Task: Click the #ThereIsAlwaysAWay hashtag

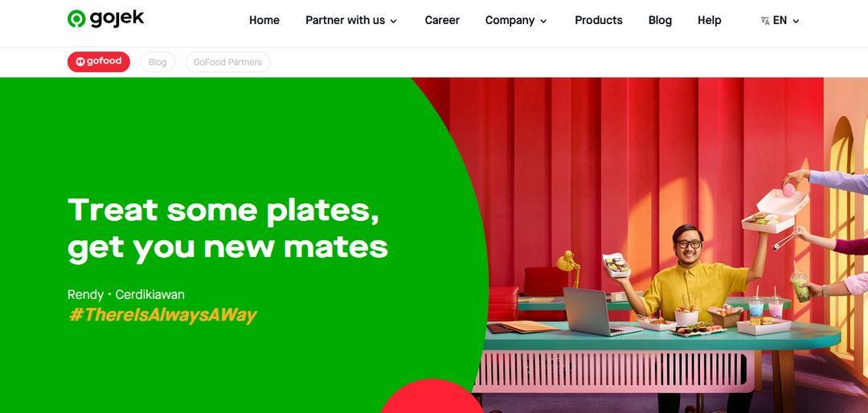Action: (x=162, y=315)
